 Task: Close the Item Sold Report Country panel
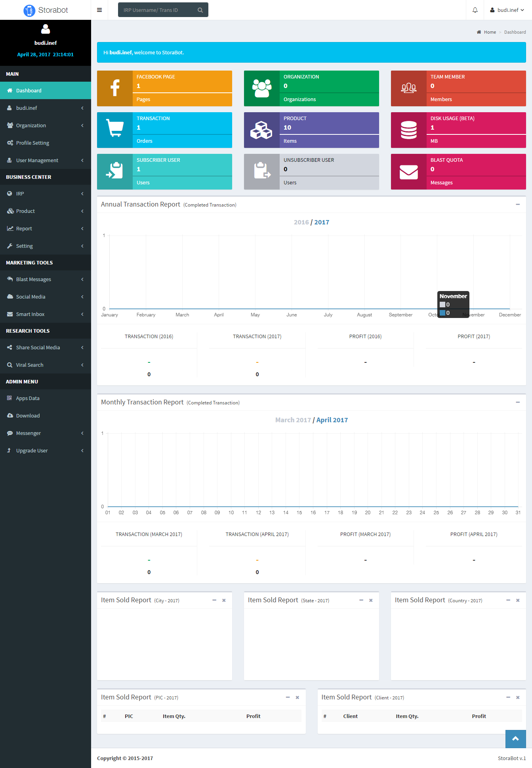[x=518, y=600]
